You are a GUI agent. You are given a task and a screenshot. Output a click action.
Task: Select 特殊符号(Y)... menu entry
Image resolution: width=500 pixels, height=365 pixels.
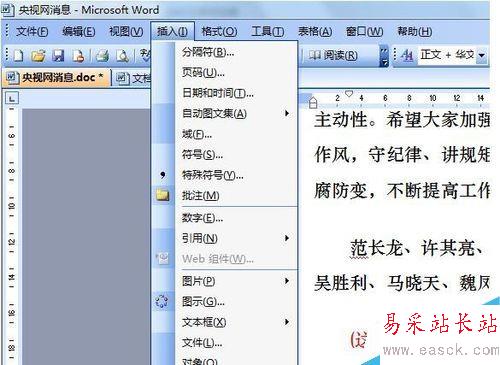point(224,175)
